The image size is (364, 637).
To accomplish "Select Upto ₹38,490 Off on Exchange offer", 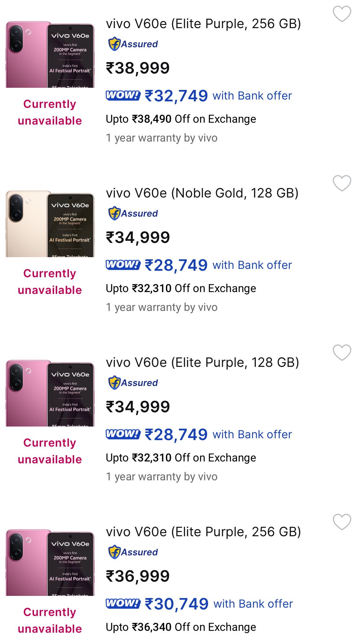I will click(181, 119).
